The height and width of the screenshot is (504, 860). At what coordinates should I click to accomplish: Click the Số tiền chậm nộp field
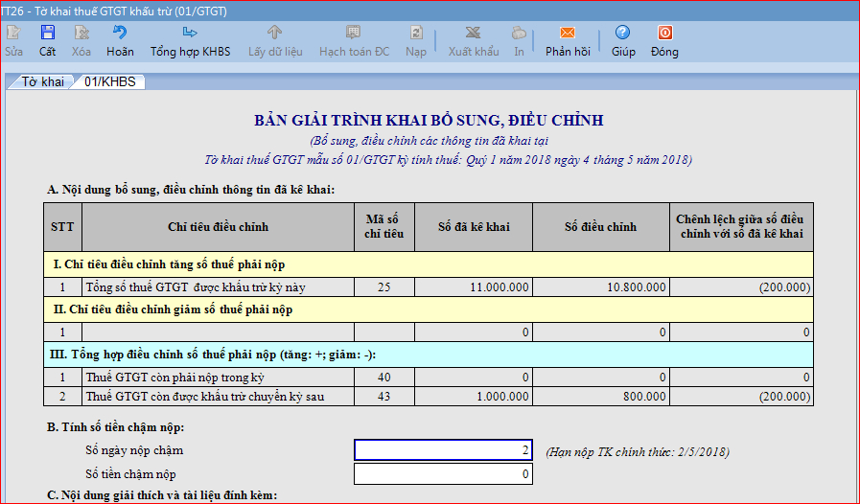444,474
